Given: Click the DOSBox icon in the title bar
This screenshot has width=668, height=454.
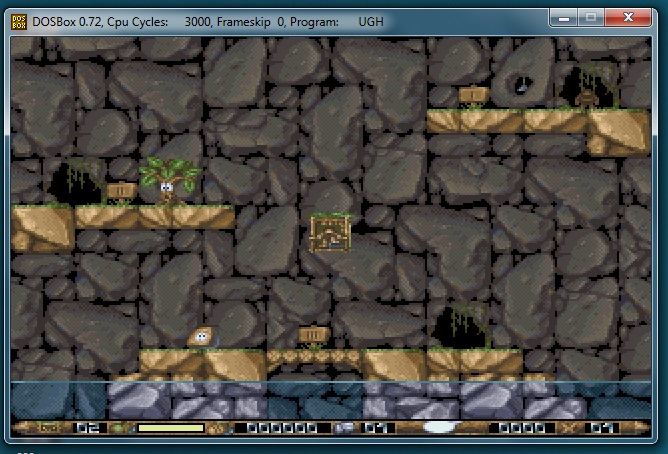Looking at the screenshot, I should 19,22.
